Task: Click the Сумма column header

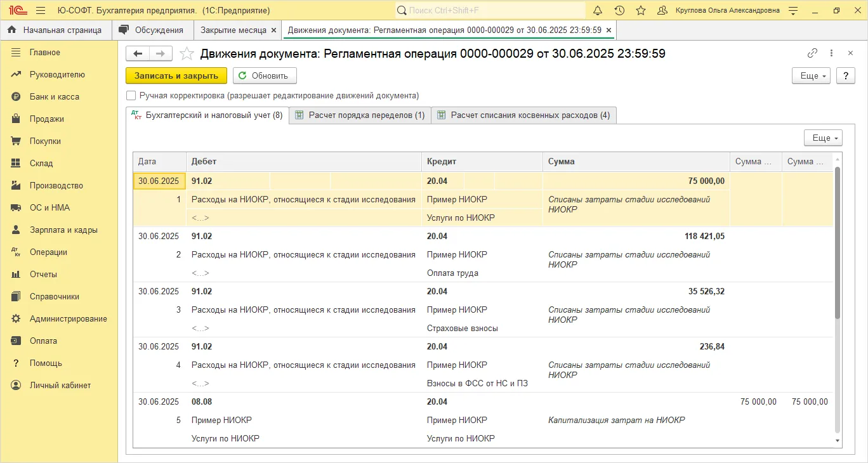Action: [x=636, y=162]
